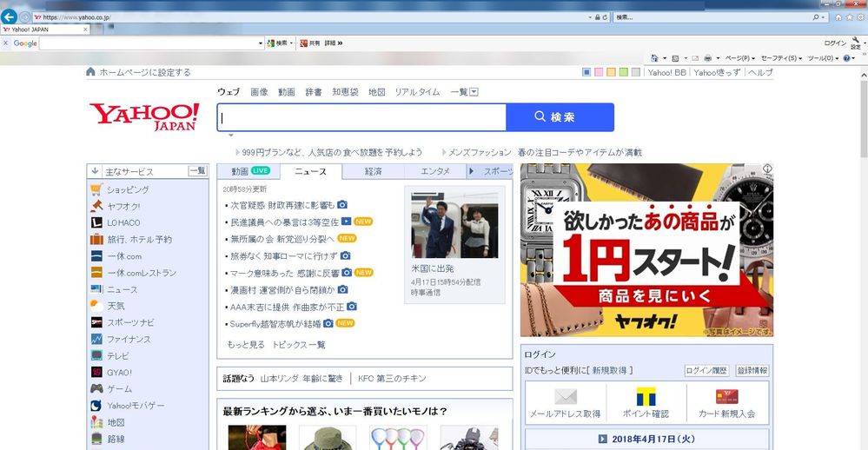Click the page vertical scrollbar up arrow
Image resolution: width=868 pixels, height=450 pixels.
[864, 74]
